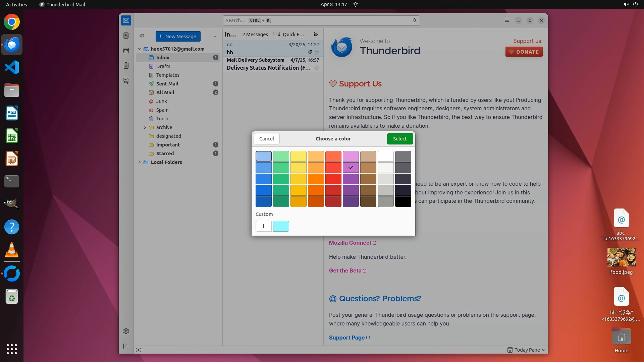Viewport: 644px width, 362px height.
Task: Expand Local Folders
Action: tap(140, 162)
